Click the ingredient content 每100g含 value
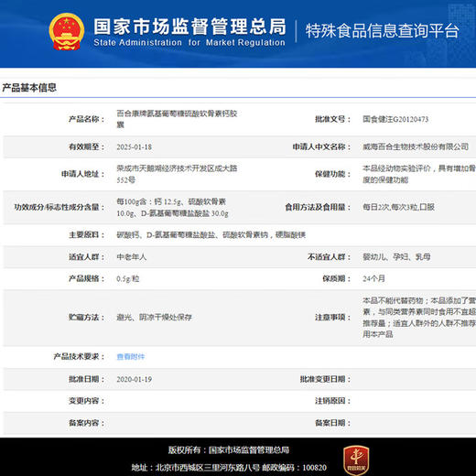Screen dimensions: 476x476 (x=172, y=208)
